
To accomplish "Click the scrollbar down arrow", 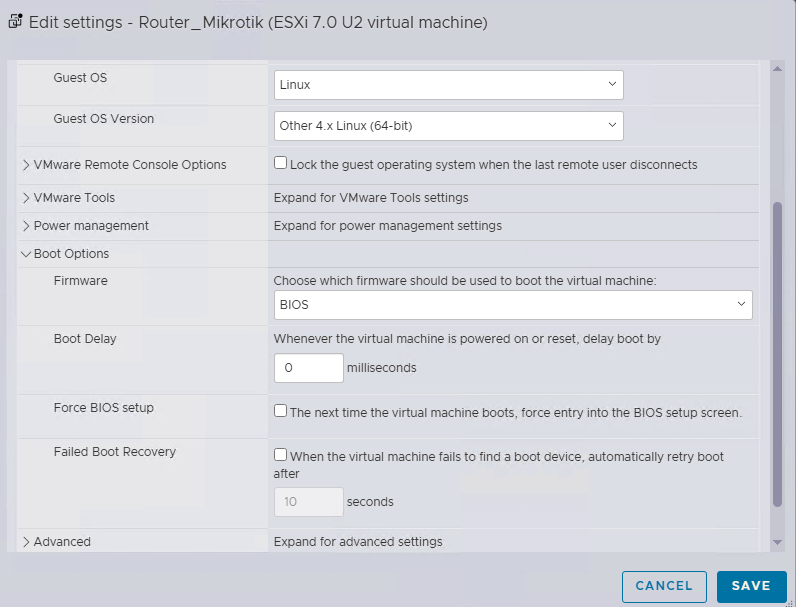I will click(778, 542).
